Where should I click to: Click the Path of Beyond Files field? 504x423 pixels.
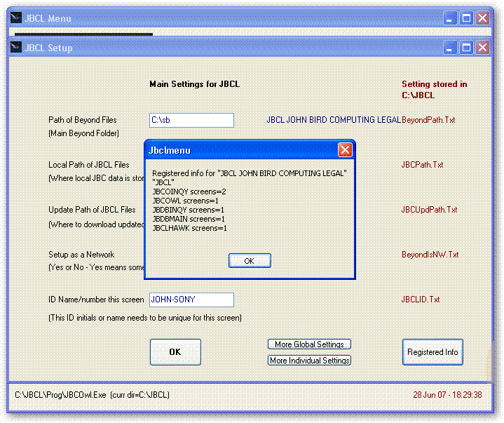pyautogui.click(x=191, y=120)
